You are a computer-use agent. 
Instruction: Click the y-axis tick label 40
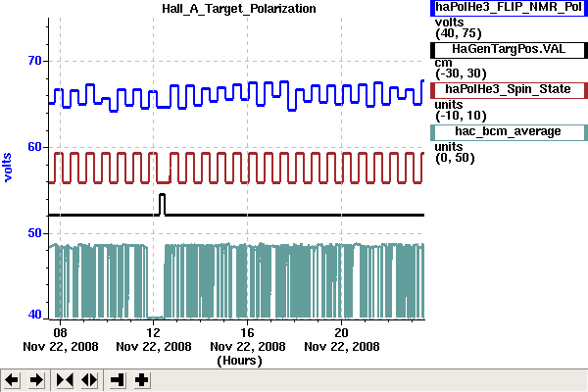pyautogui.click(x=35, y=315)
